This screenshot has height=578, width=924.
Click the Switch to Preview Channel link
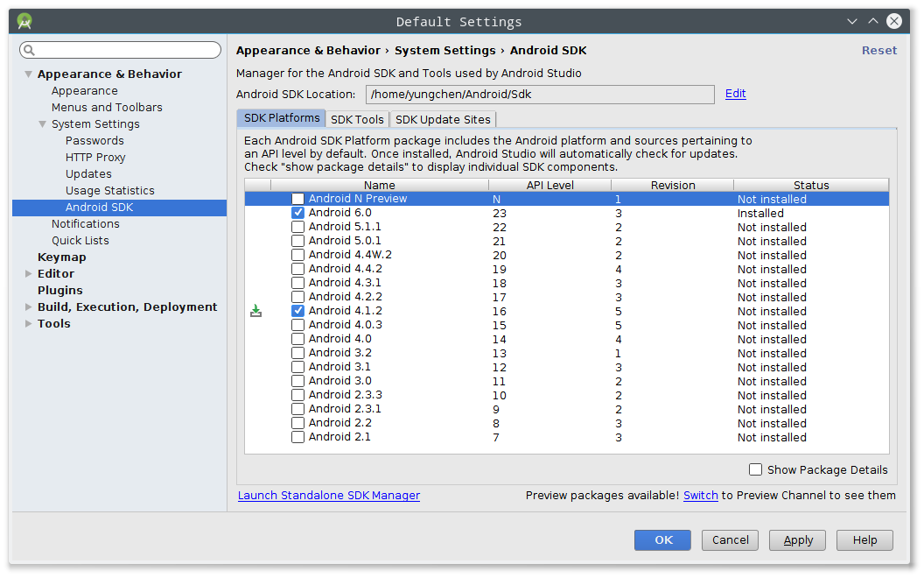click(x=701, y=496)
